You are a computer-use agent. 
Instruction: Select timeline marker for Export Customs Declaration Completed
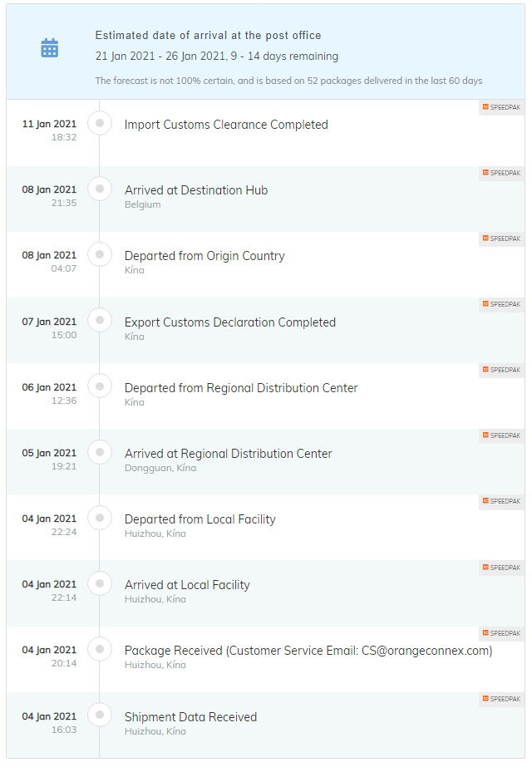pyautogui.click(x=100, y=320)
